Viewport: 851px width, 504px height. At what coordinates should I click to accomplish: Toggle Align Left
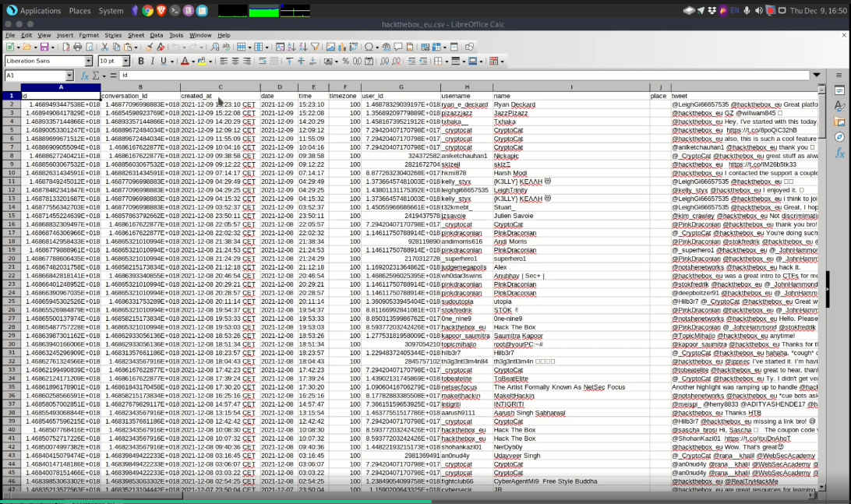point(223,62)
